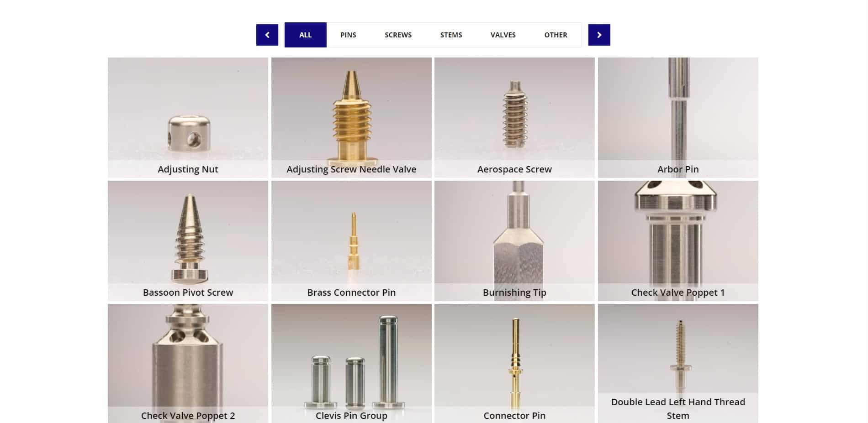
Task: Select the ALL filter tab
Action: 306,35
